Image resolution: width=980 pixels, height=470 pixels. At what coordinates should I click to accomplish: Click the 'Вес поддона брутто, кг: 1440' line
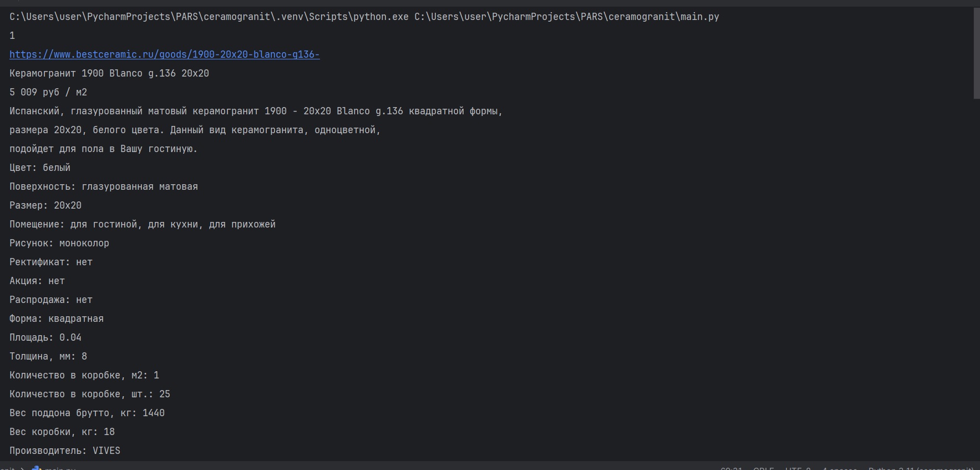click(87, 413)
